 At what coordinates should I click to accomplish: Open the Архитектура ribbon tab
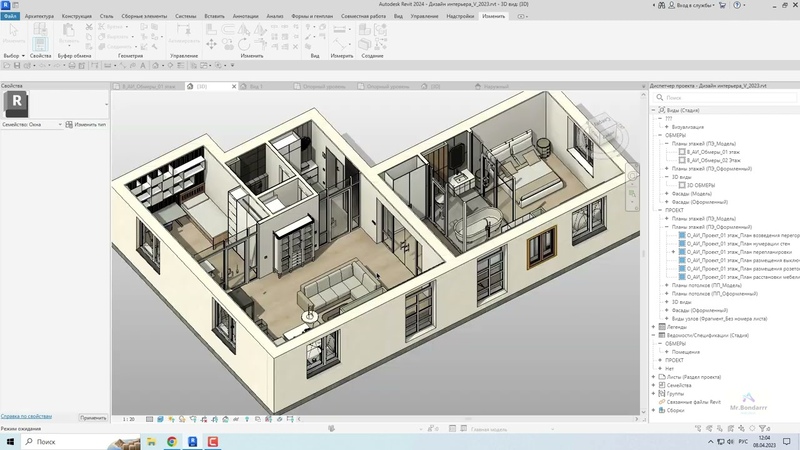pos(39,17)
